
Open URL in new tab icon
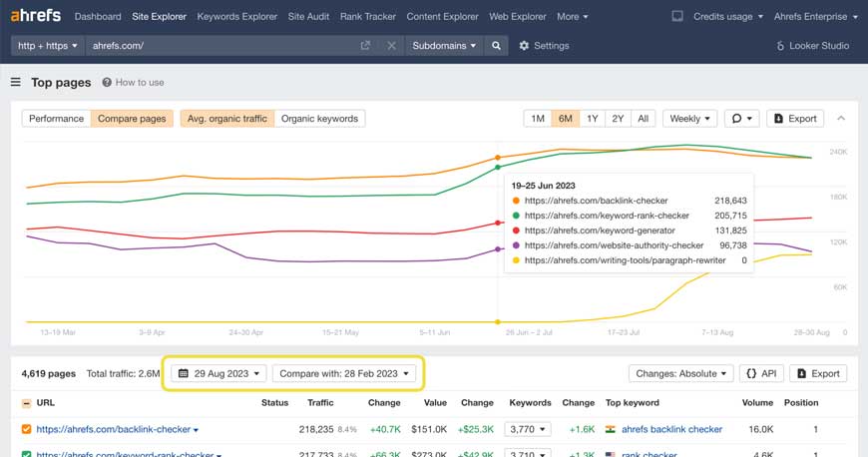pyautogui.click(x=365, y=46)
